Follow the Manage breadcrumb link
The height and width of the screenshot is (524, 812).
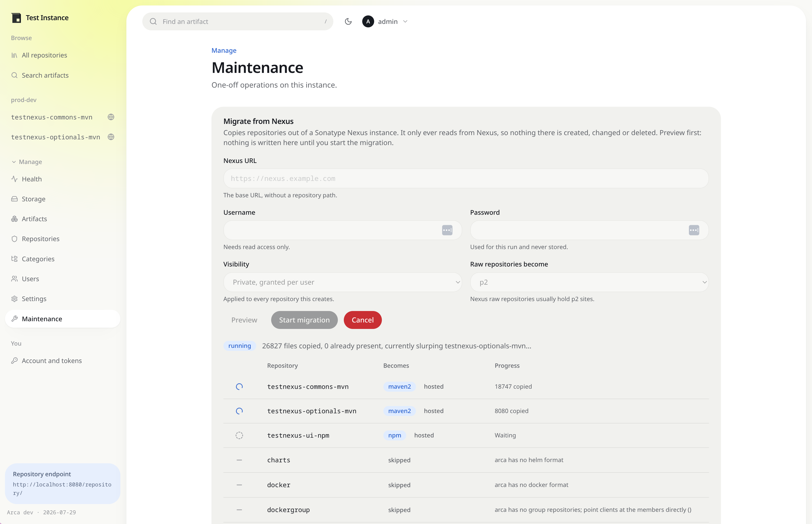224,50
